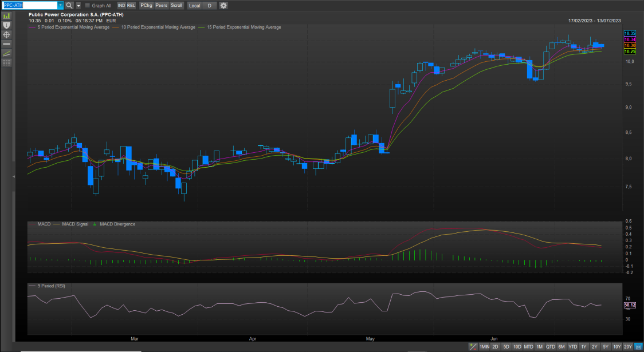Open the data table grid icon
Image resolution: width=644 pixels, height=352 pixels.
(7, 62)
